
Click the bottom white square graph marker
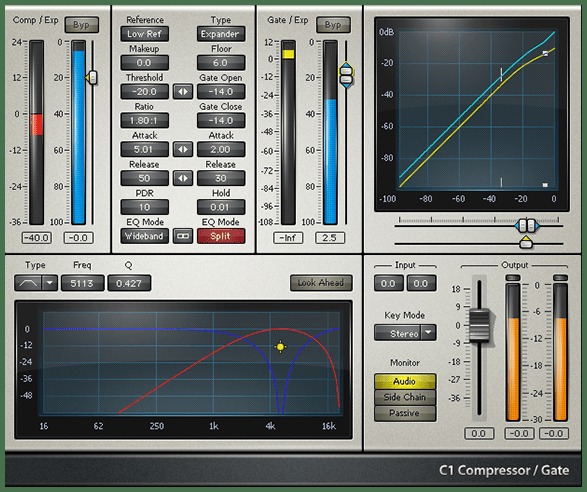coord(545,185)
